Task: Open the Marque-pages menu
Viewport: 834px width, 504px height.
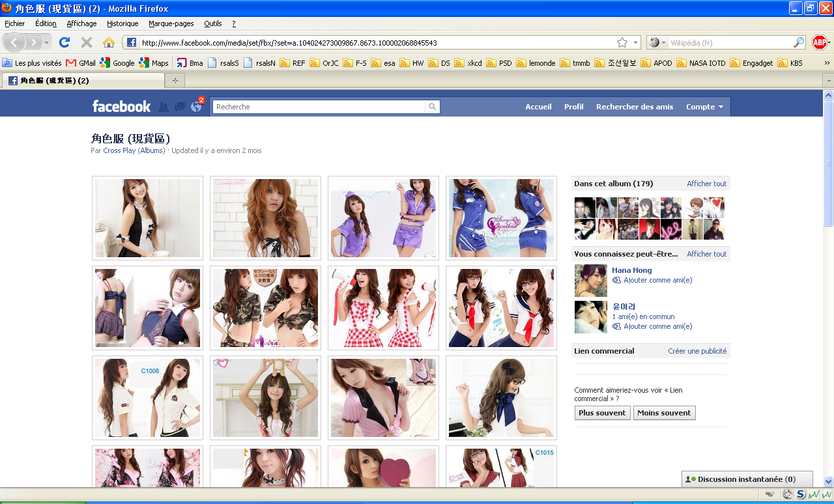Action: [x=170, y=23]
